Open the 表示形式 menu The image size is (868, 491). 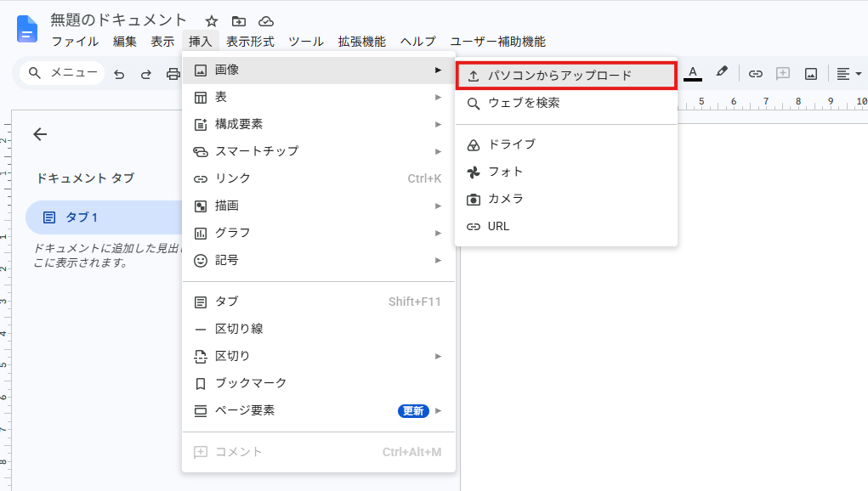click(250, 42)
